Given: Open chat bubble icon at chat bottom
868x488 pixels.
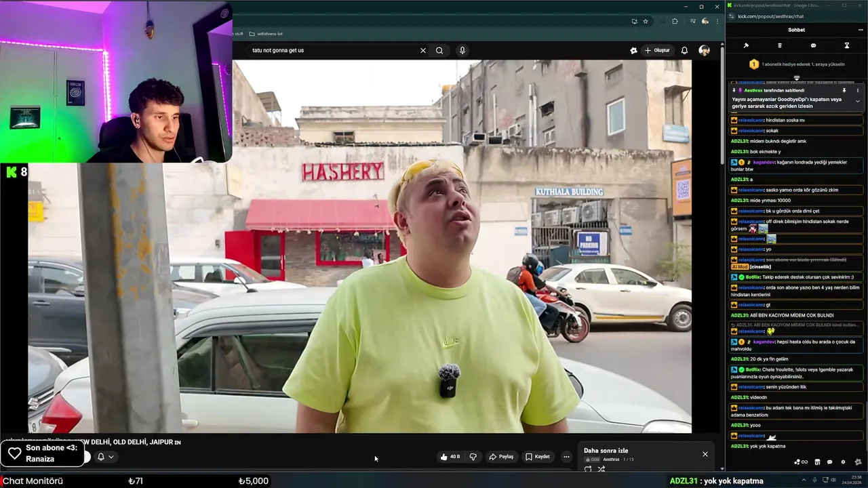Looking at the screenshot, I should point(829,462).
